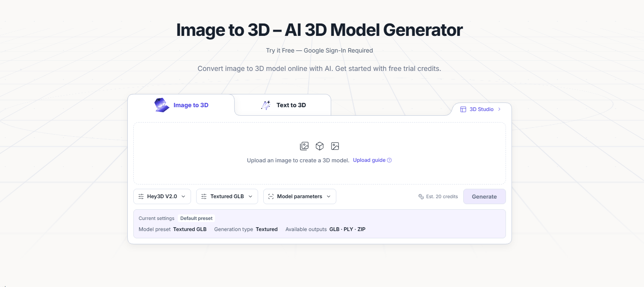The width and height of the screenshot is (644, 287).
Task: Click the 'Textured' generation type value
Action: [267, 229]
